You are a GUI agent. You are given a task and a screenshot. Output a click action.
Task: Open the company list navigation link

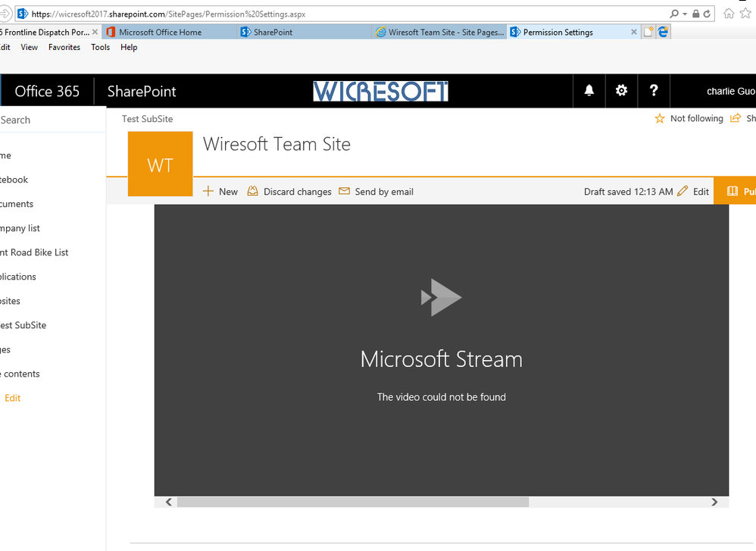(x=20, y=228)
